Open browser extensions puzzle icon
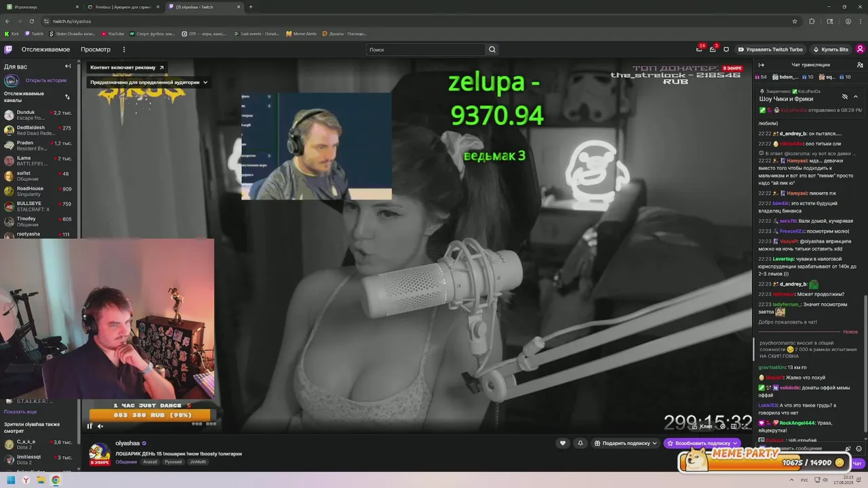This screenshot has height=488, width=868. 812,21
